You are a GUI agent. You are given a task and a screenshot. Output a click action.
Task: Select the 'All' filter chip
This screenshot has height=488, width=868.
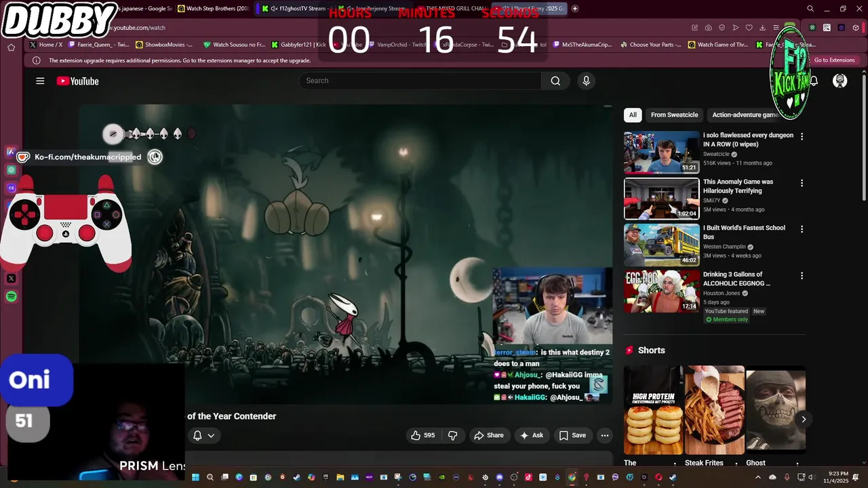[x=633, y=115]
